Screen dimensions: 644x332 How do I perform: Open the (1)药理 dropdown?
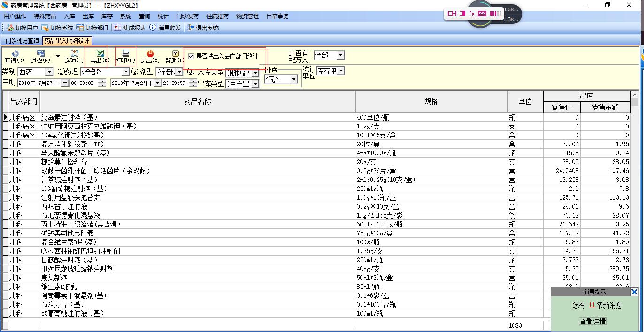(x=126, y=72)
